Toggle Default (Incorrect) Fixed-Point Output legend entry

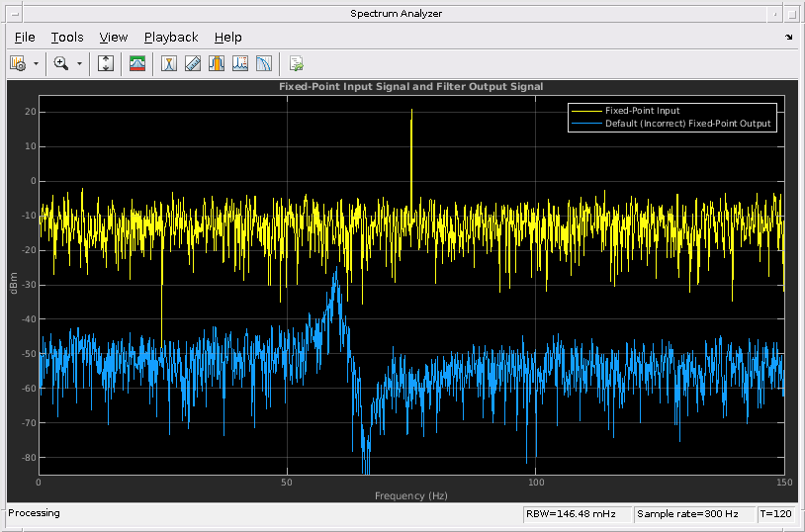pos(687,124)
